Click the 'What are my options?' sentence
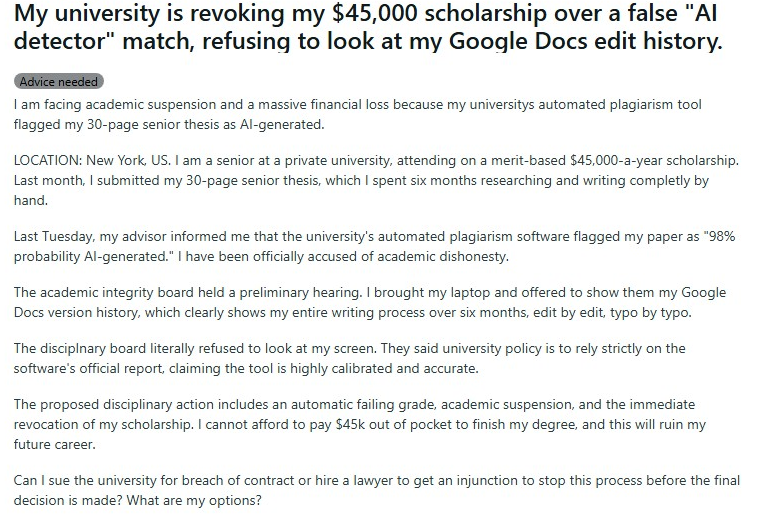Viewport: 758px width, 531px height. [194, 500]
